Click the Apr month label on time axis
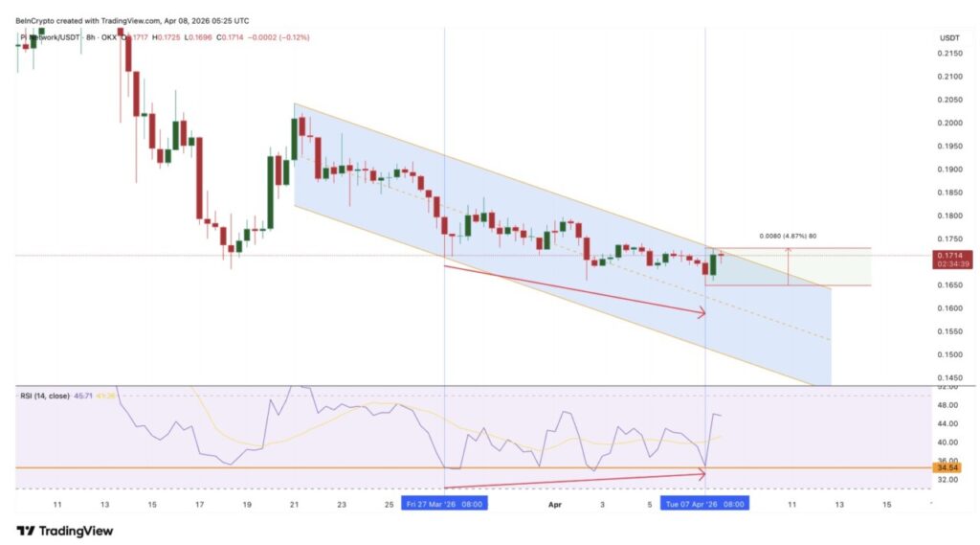This screenshot has width=980, height=545. (x=556, y=503)
